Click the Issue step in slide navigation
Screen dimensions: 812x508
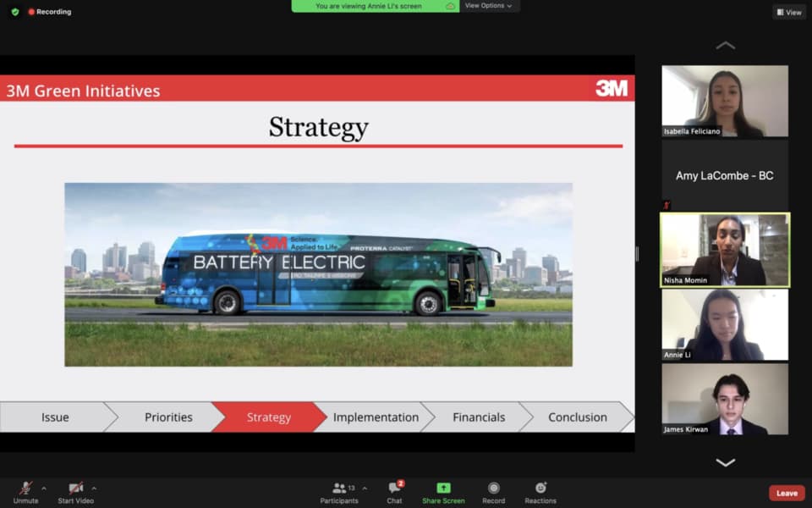pyautogui.click(x=56, y=417)
